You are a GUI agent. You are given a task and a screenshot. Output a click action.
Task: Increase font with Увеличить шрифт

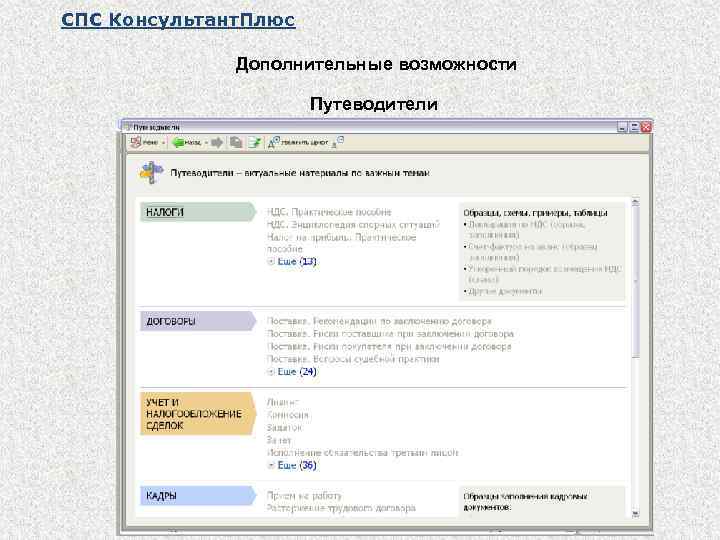(298, 142)
